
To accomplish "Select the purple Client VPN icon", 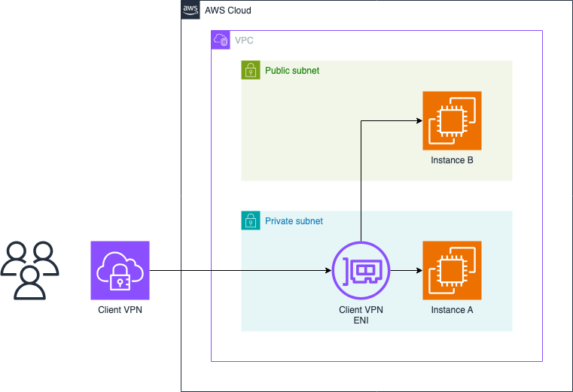I will point(120,270).
